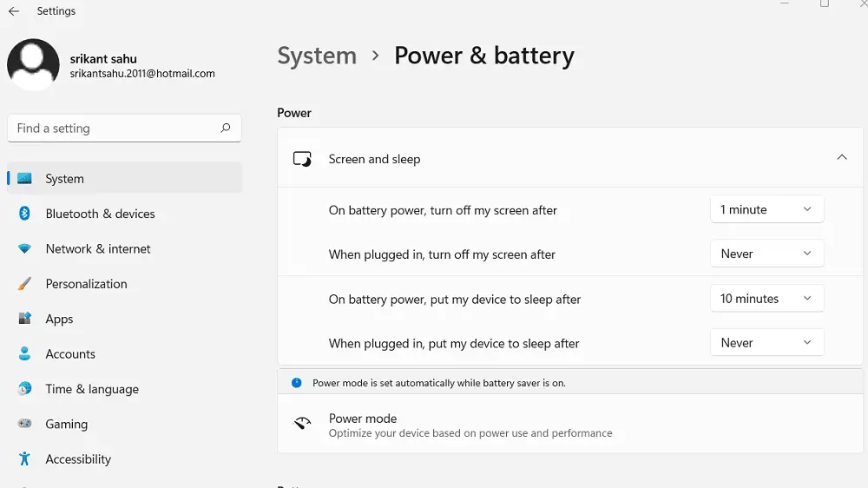Screen dimensions: 868x488
Task: Click the search magnifier icon in settings search box
Action: 226,129
